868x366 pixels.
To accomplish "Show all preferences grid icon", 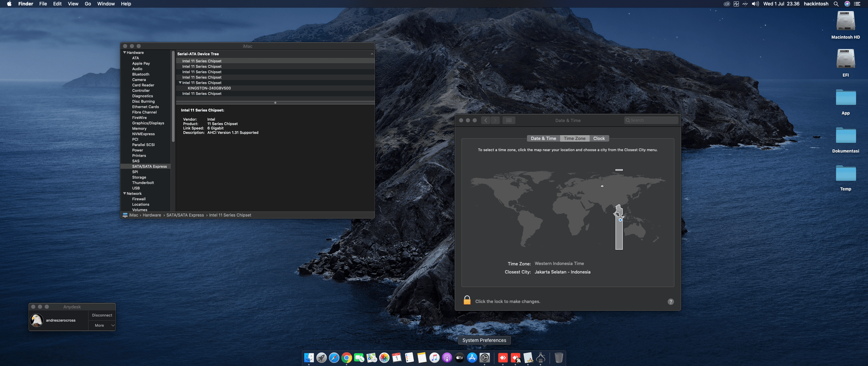I will point(509,120).
